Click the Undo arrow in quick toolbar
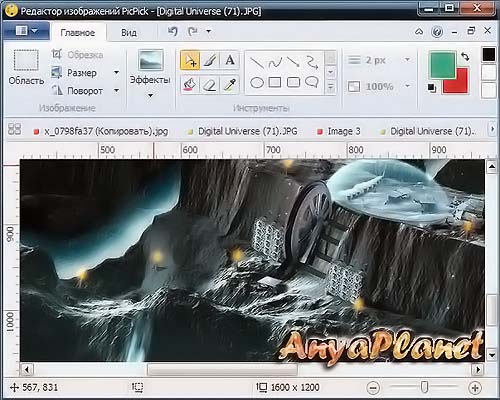 click(172, 32)
